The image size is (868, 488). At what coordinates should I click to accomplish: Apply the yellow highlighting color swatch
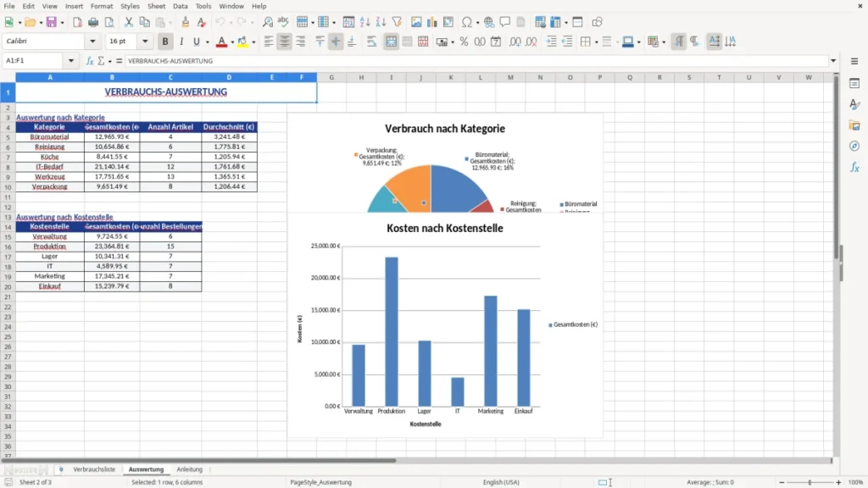242,42
